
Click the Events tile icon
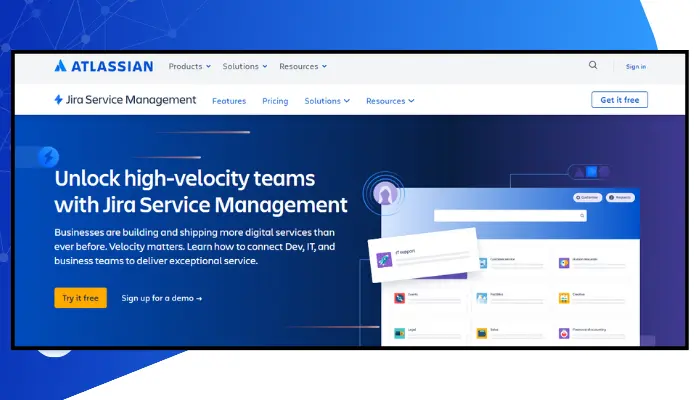coord(399,298)
